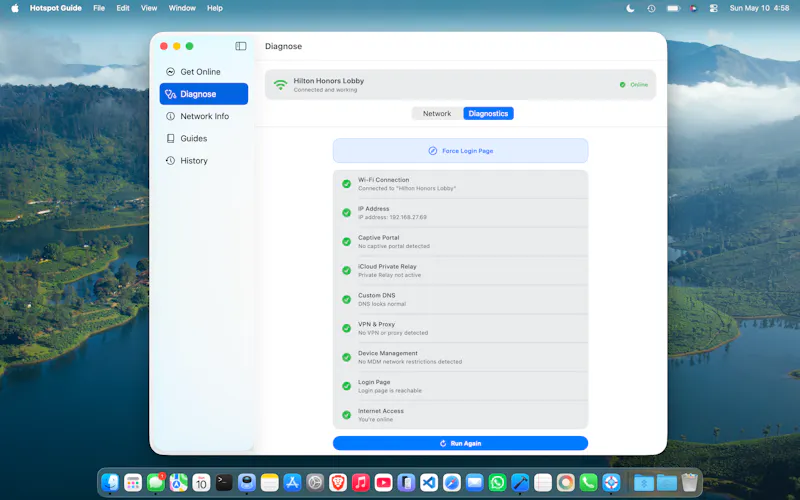Click "No MDM network restrictions detected" text
This screenshot has height=500, width=800.
(410, 362)
